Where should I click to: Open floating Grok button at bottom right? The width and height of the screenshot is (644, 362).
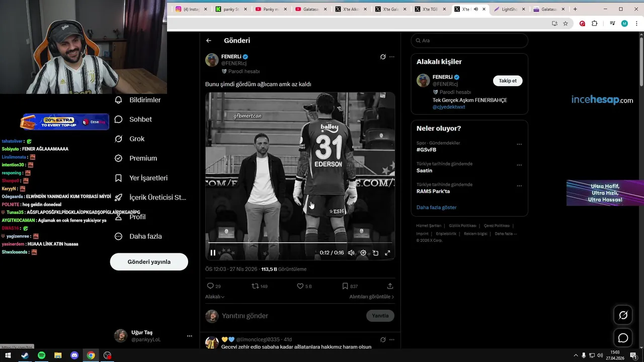(623, 315)
